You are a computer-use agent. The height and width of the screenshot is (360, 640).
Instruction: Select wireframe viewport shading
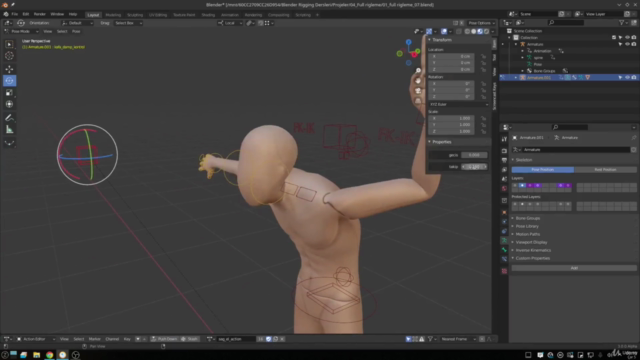tap(467, 31)
